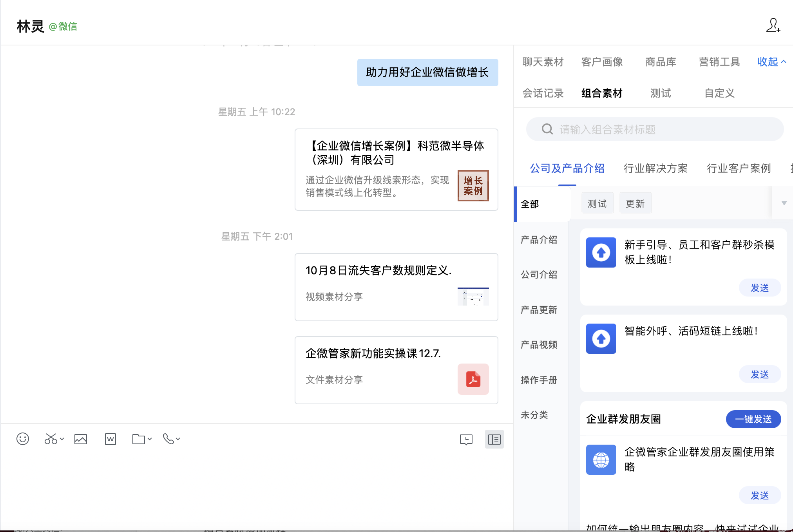Click the @微信 label beside the name
The height and width of the screenshot is (532, 793).
pyautogui.click(x=63, y=27)
